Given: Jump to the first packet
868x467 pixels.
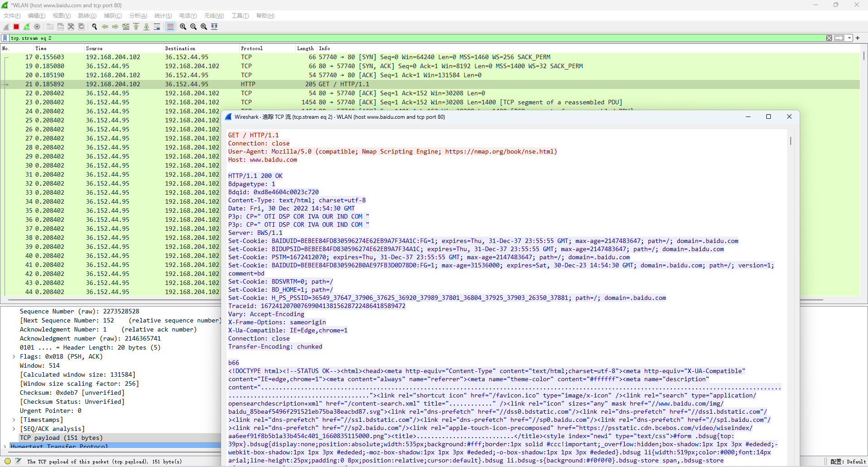Looking at the screenshot, I should 136,27.
